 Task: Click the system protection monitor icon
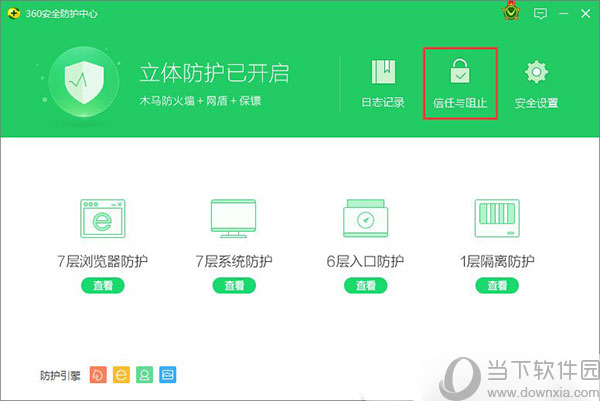point(233,218)
